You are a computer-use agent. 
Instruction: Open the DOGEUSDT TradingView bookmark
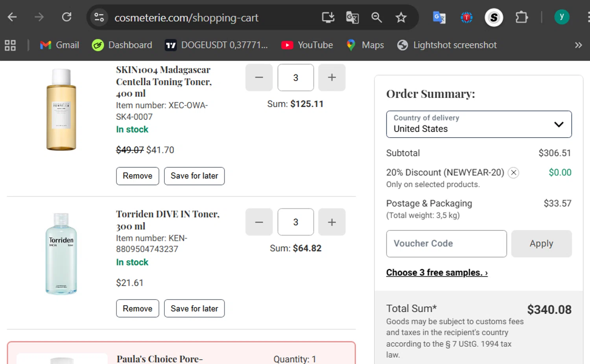[x=216, y=45]
